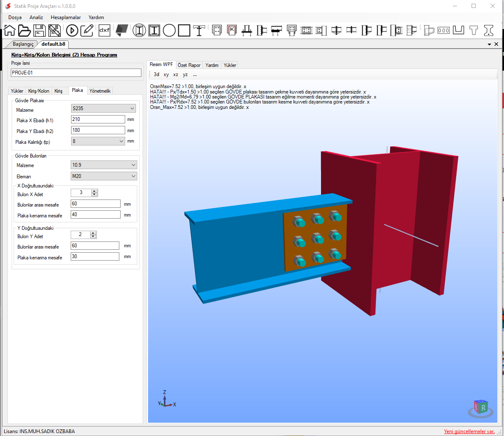This screenshot has height=436, width=504.
Task: Select the Resim WPF tab
Action: pos(161,64)
